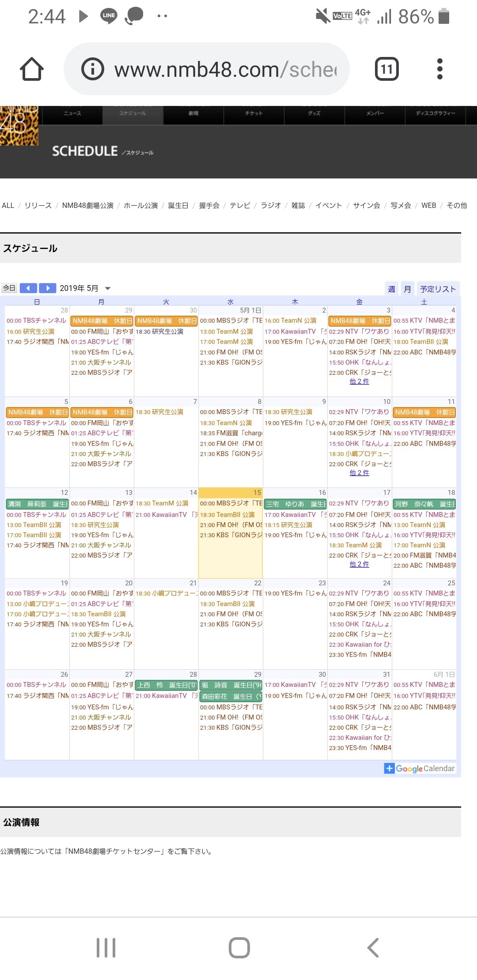The height and width of the screenshot is (980, 477).
Task: Filter schedule by 誕生日
Action: pos(178,206)
